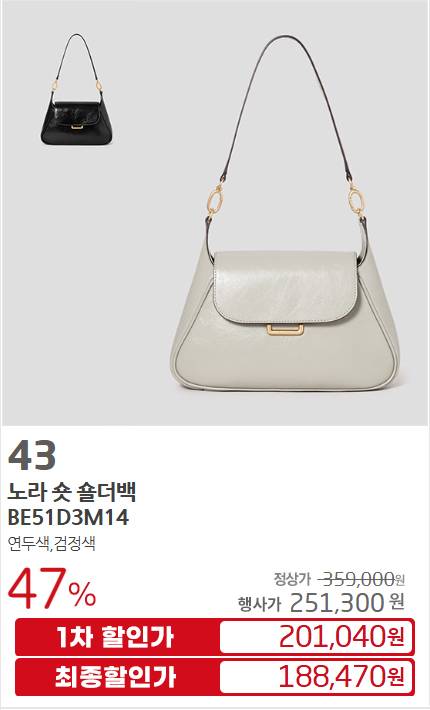This screenshot has height=710, width=430.
Task: Select product code BE51D3M14
Action: (x=68, y=517)
